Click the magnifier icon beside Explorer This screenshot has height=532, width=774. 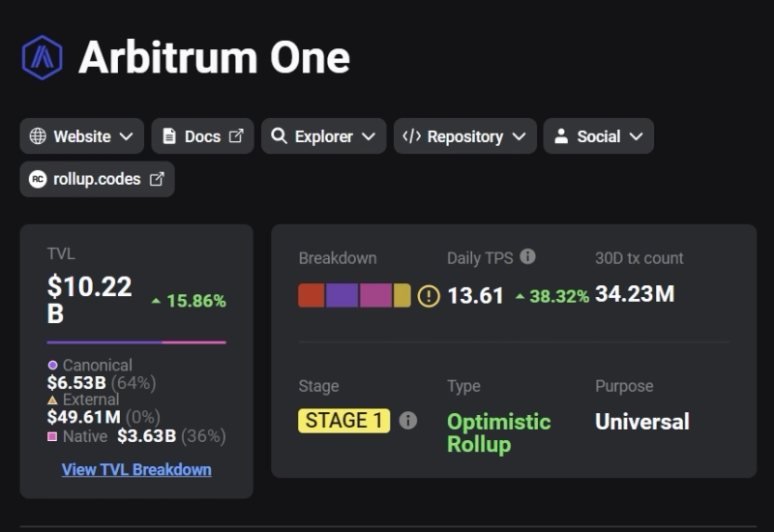pyautogui.click(x=279, y=136)
